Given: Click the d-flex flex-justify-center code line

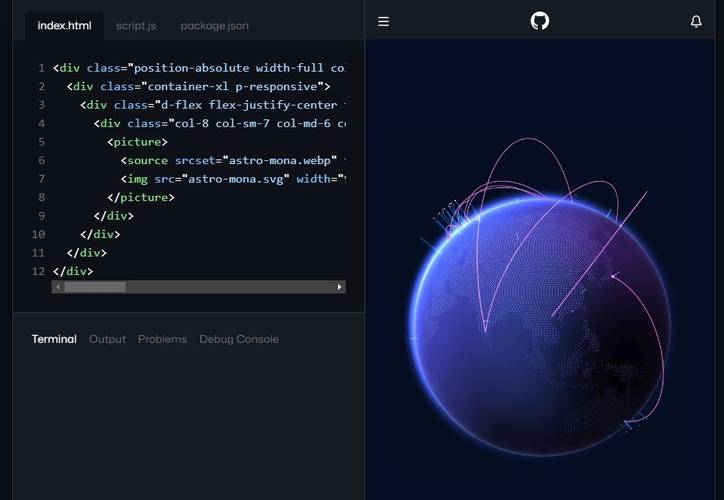Looking at the screenshot, I should point(213,105).
